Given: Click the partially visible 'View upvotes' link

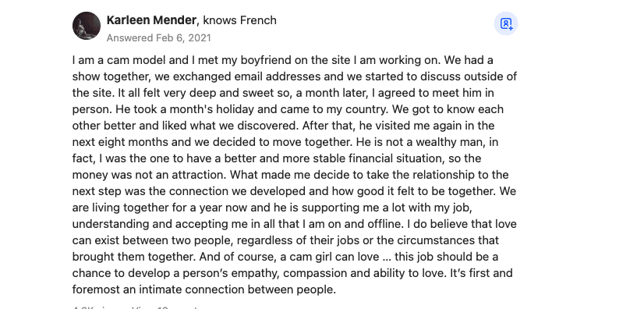Looking at the screenshot, I should [x=165, y=307].
